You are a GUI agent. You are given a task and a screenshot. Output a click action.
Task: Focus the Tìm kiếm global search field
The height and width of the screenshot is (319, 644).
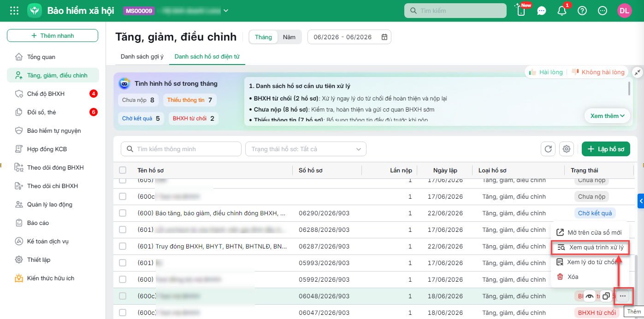[455, 11]
